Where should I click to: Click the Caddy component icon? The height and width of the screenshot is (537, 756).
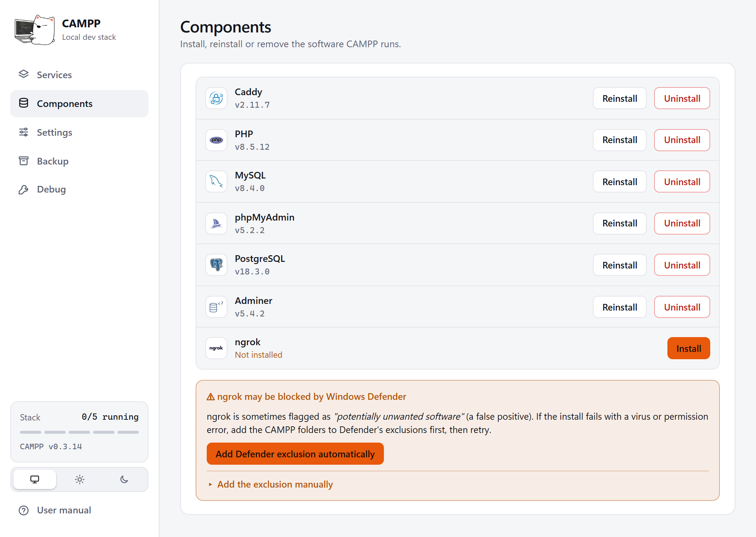216,98
